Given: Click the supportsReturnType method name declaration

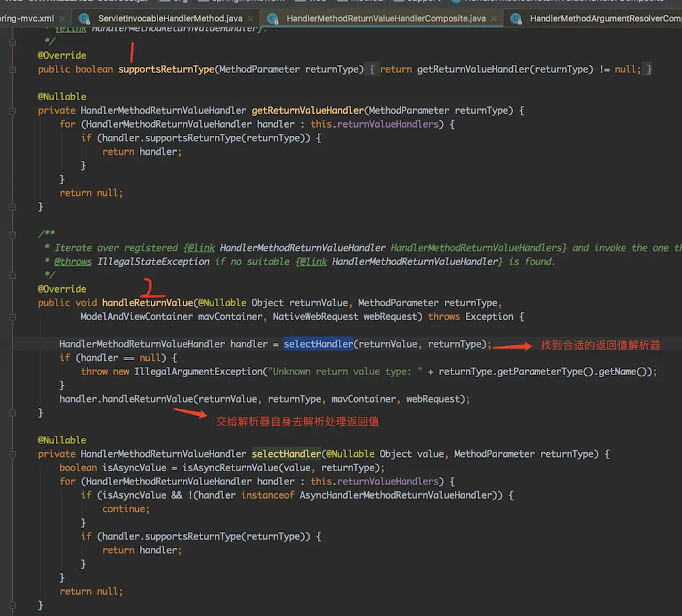Looking at the screenshot, I should [166, 70].
